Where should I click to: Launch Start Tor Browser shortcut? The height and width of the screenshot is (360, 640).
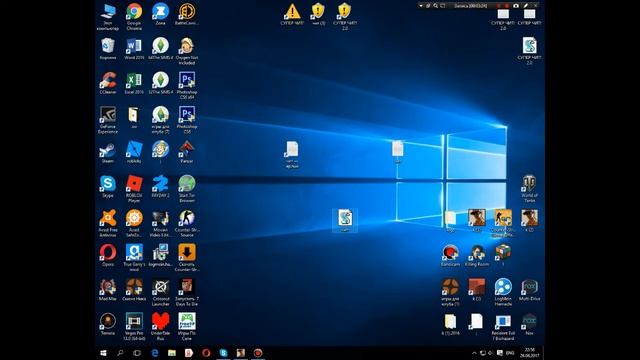[x=187, y=188]
